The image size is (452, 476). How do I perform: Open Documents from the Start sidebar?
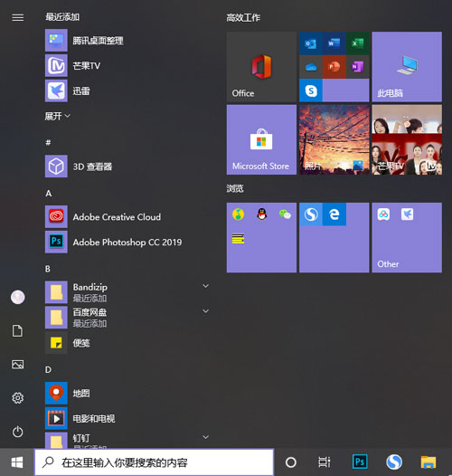point(17,331)
